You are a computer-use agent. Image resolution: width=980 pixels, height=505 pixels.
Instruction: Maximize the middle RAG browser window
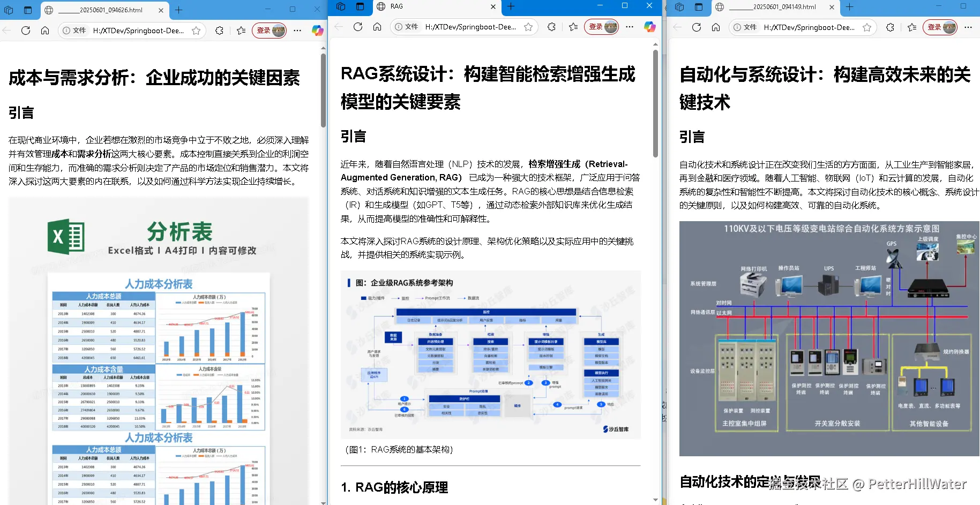[625, 6]
